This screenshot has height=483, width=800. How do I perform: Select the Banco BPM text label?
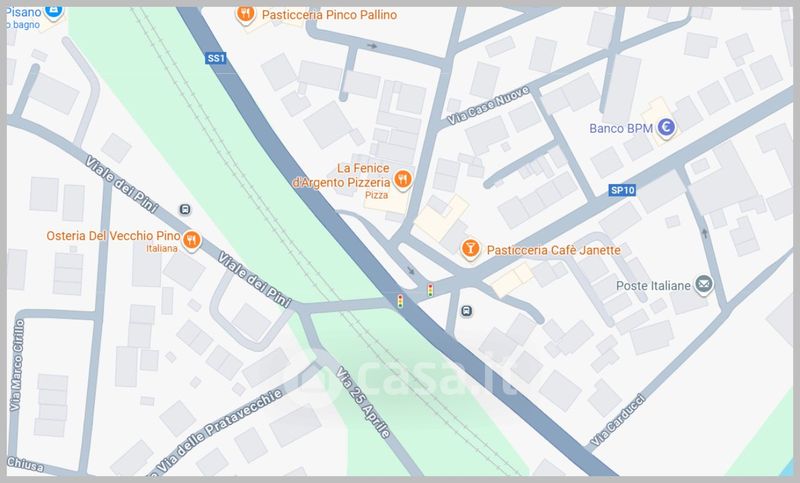point(621,129)
